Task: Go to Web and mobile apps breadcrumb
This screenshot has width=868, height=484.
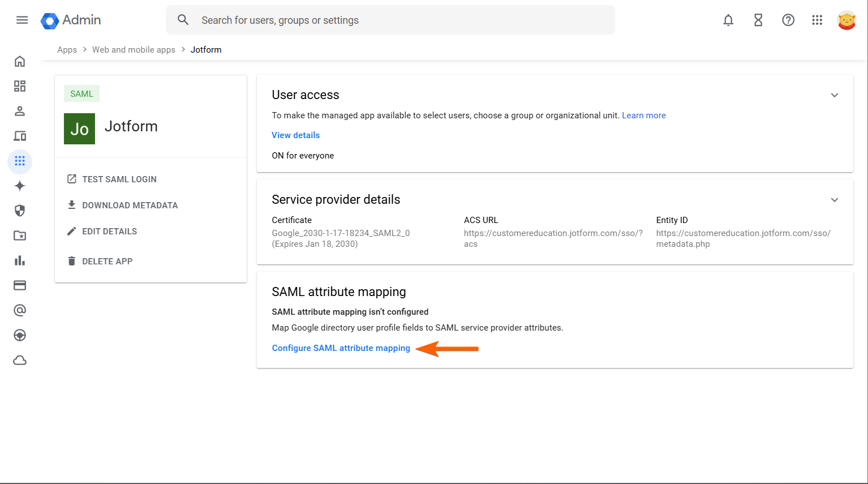Action: tap(134, 50)
